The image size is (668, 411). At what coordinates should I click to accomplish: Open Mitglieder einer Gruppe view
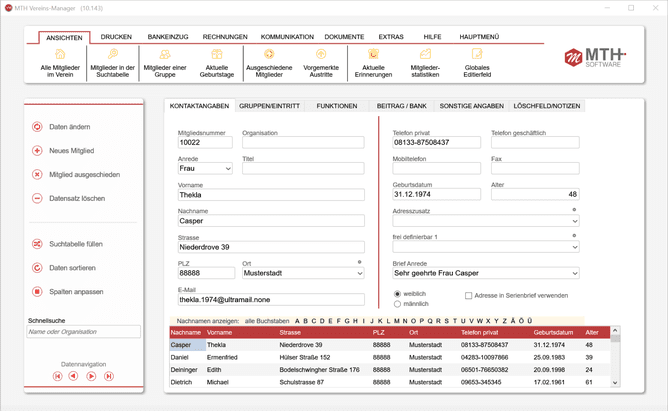click(165, 63)
